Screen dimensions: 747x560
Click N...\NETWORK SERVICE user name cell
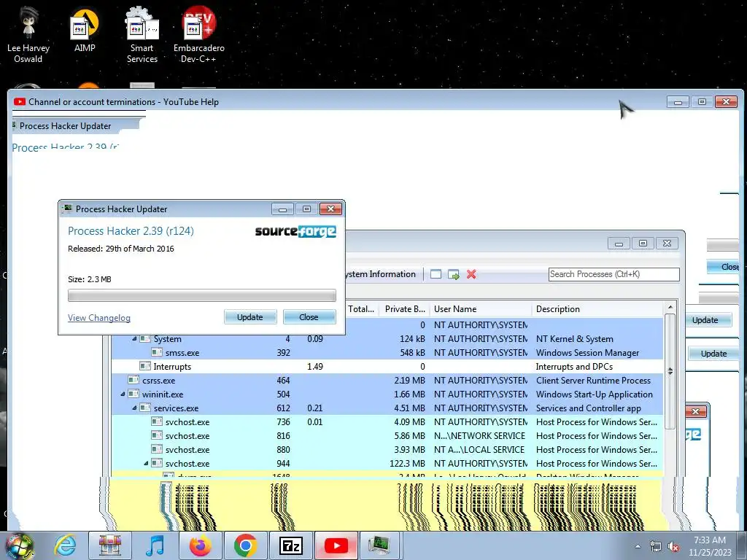point(479,436)
